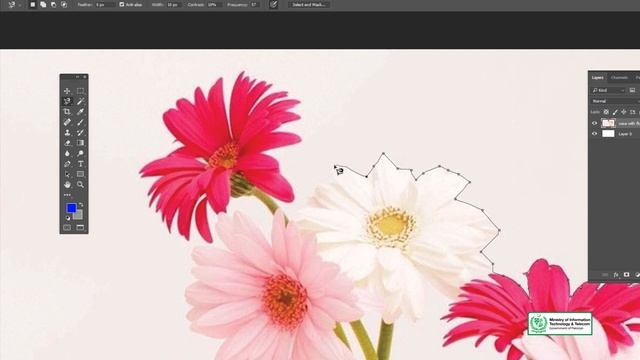
Task: Toggle Quick Mask mode
Action: click(67, 227)
